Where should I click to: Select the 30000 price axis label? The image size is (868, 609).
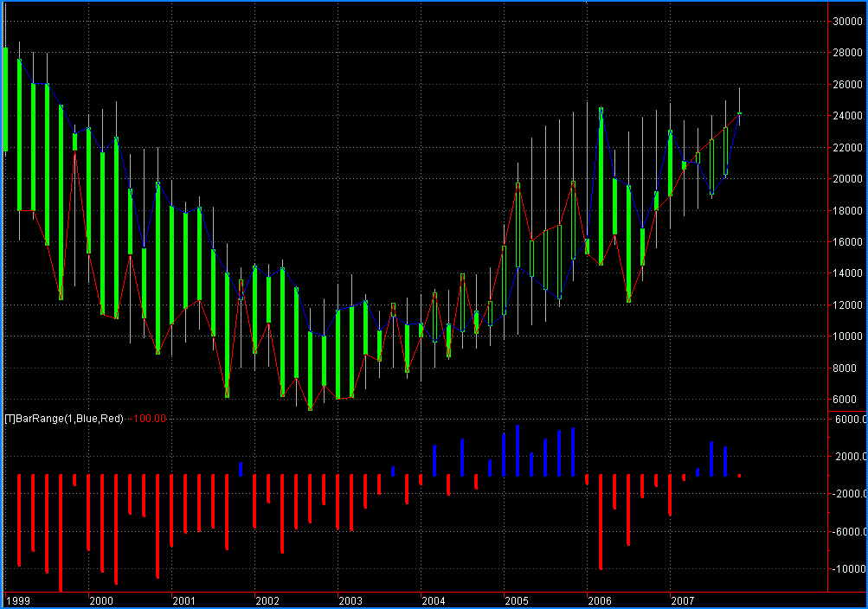click(847, 22)
